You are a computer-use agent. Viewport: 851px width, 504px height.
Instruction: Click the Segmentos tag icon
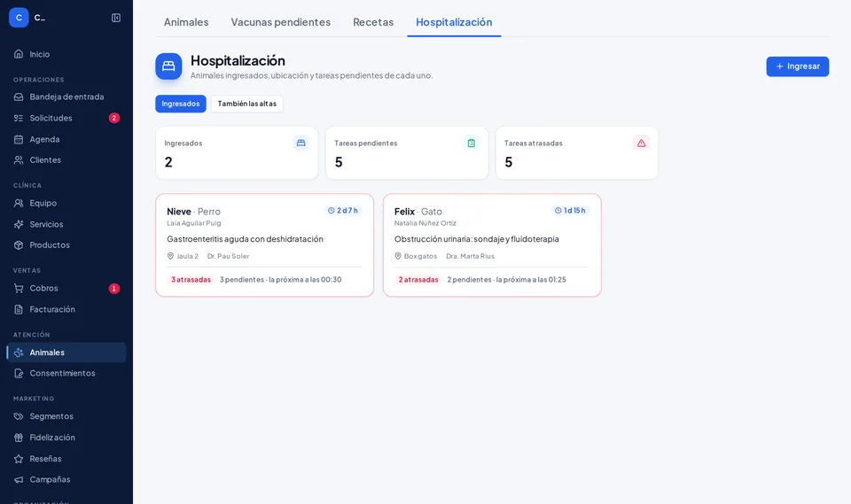[x=19, y=416]
